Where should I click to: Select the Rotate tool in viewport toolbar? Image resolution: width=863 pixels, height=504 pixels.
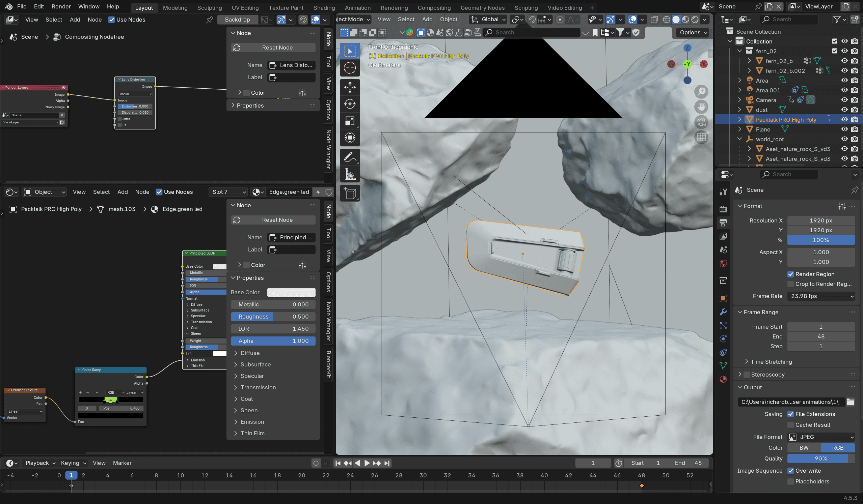350,104
